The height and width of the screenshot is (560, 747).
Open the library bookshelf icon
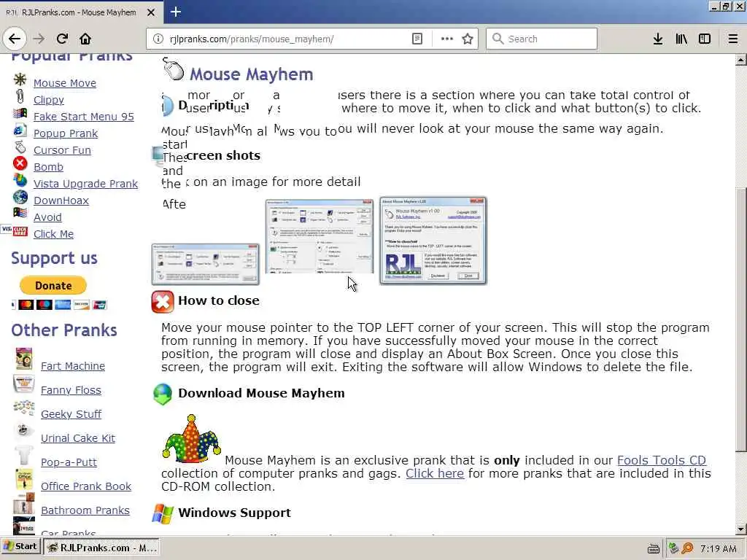coord(681,39)
